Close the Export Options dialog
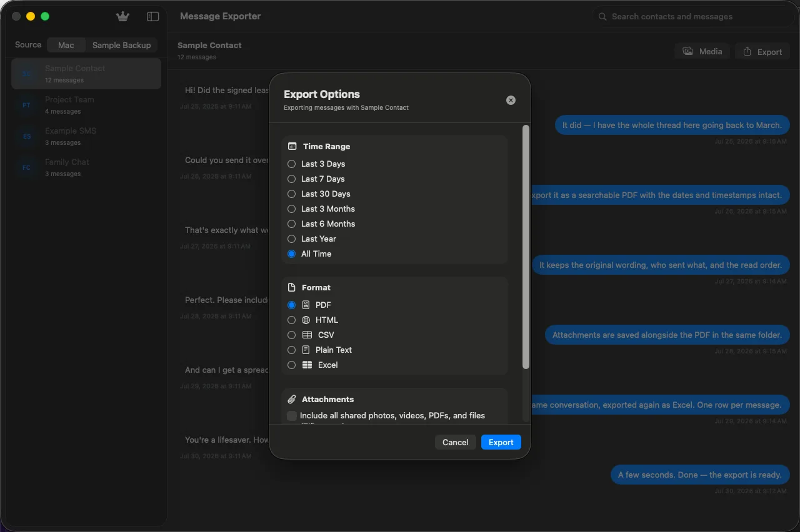Image resolution: width=800 pixels, height=532 pixels. (x=511, y=100)
